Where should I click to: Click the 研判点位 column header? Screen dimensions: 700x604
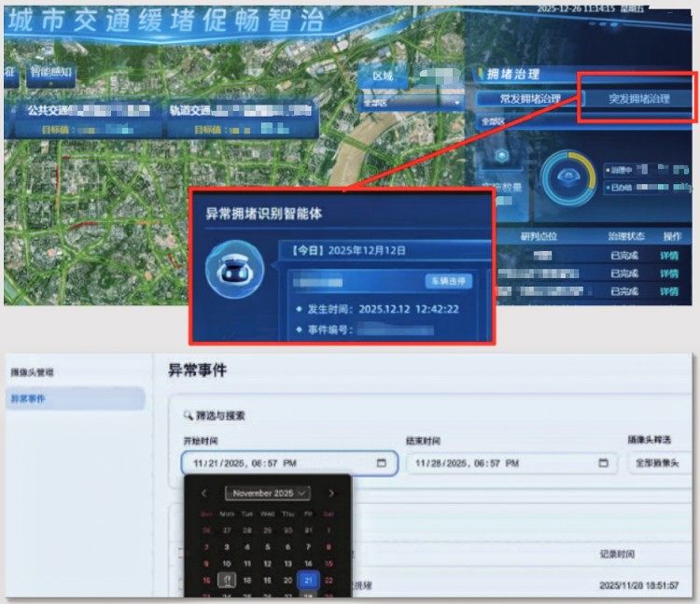pos(539,236)
